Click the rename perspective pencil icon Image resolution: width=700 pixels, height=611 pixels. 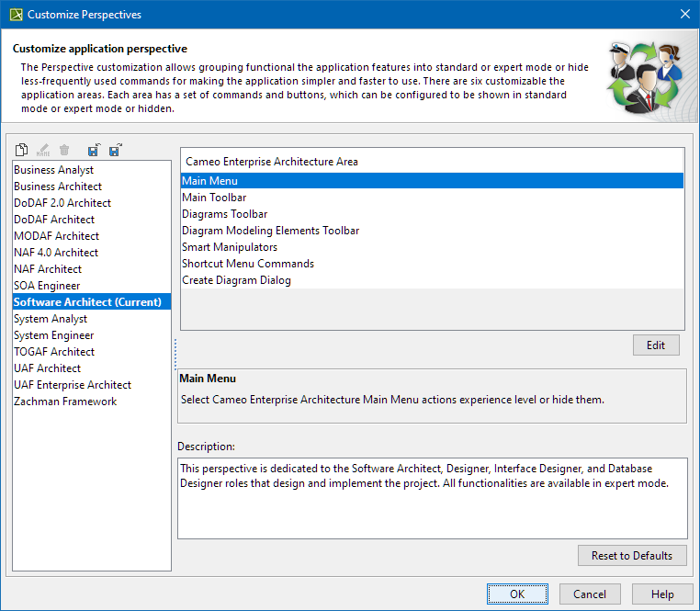[x=43, y=150]
